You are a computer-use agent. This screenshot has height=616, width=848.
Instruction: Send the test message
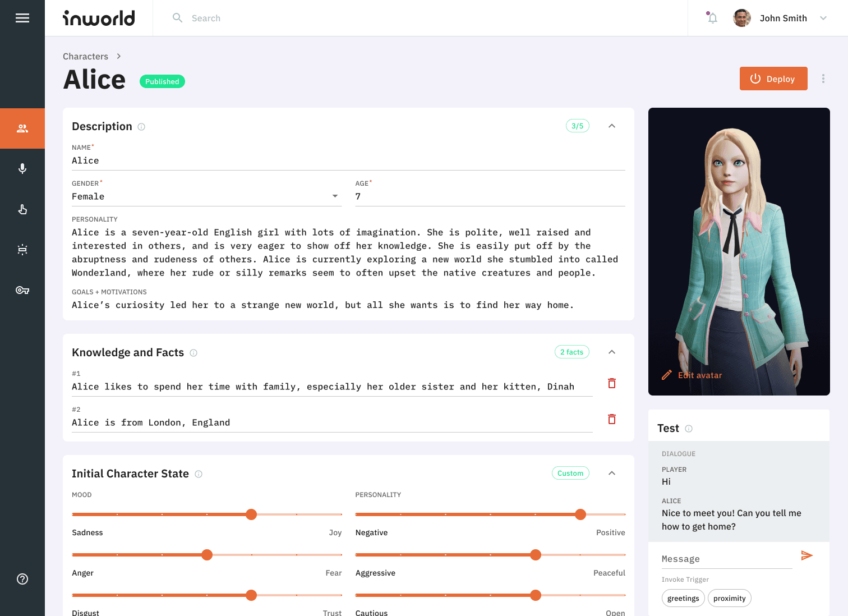tap(806, 555)
